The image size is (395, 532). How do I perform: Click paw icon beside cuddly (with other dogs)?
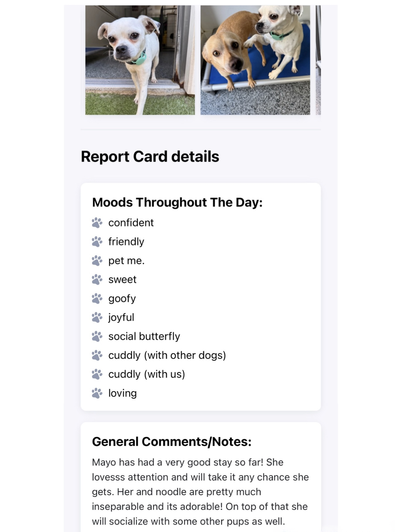click(x=97, y=355)
